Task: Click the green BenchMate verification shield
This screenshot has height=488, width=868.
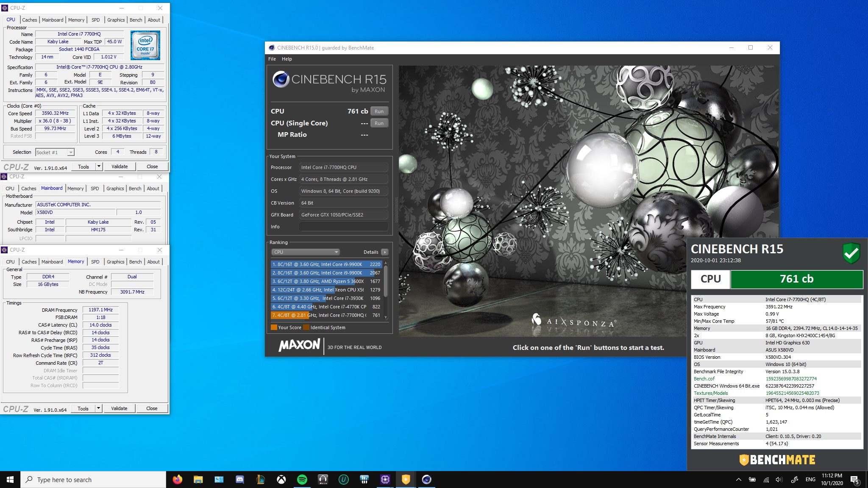Action: (x=851, y=253)
